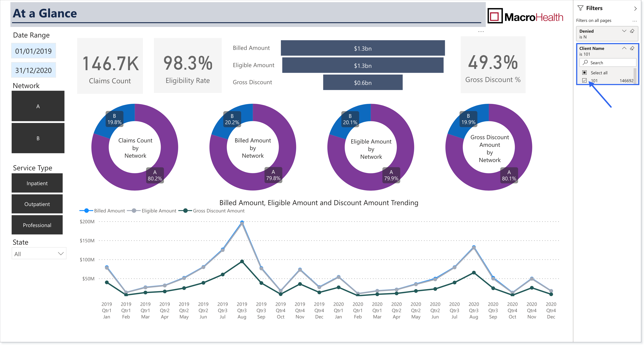Click the trending chart title text
The height and width of the screenshot is (345, 644).
click(x=319, y=203)
